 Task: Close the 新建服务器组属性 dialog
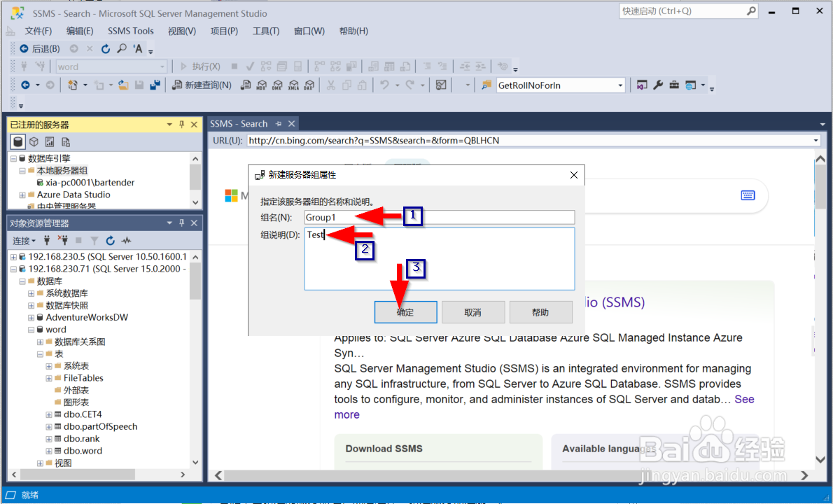pos(574,175)
